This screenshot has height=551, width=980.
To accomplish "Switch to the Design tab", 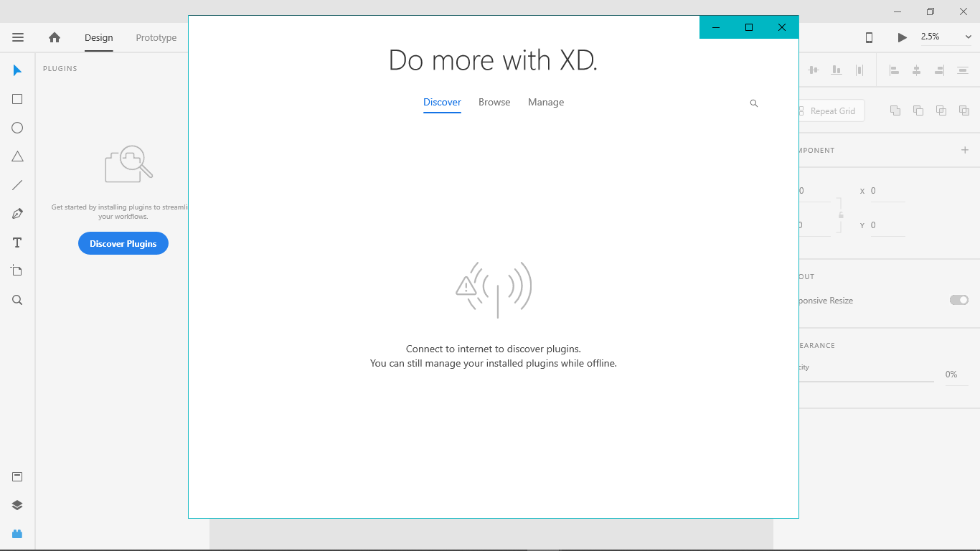I will click(99, 38).
